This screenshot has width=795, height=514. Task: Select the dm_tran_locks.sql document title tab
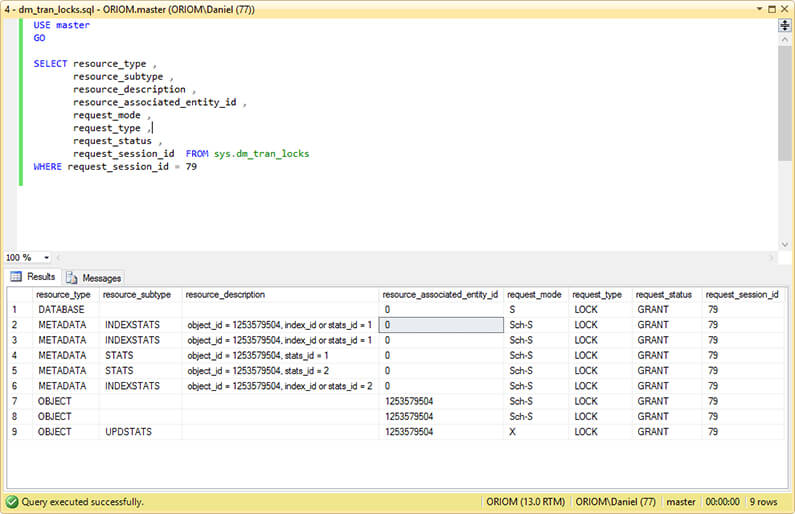pos(130,9)
